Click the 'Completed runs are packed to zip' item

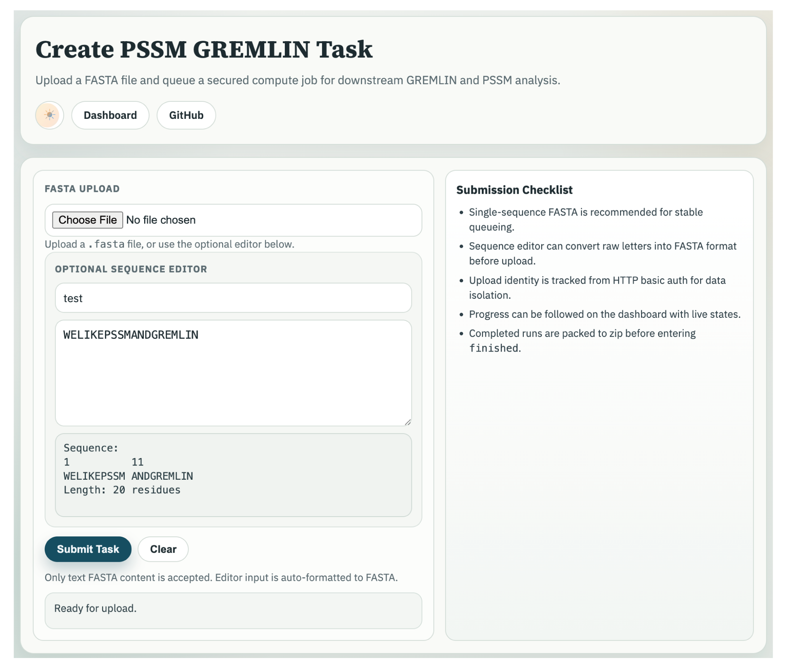(582, 341)
